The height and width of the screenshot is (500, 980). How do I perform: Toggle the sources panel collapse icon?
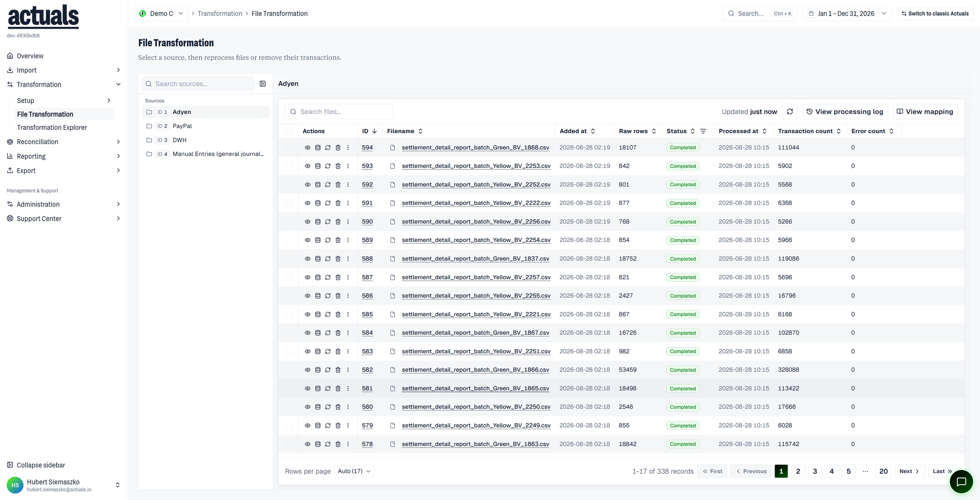tap(263, 84)
